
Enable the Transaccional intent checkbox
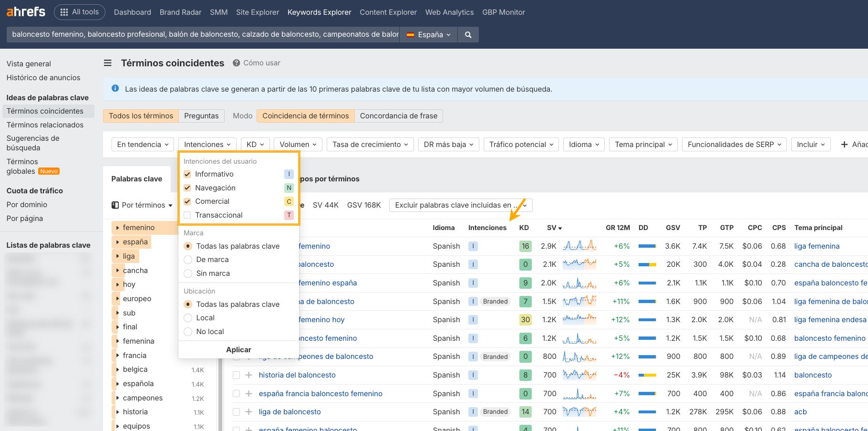point(187,215)
